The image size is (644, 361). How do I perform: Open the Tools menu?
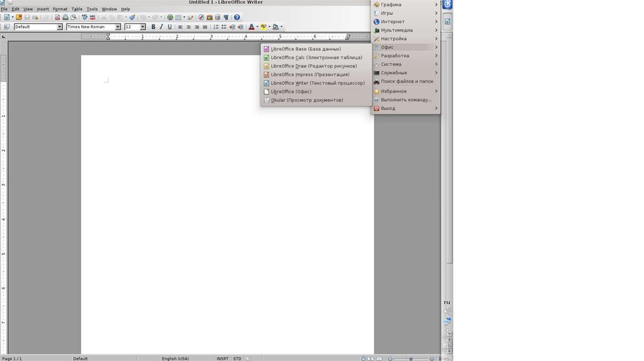coord(92,9)
